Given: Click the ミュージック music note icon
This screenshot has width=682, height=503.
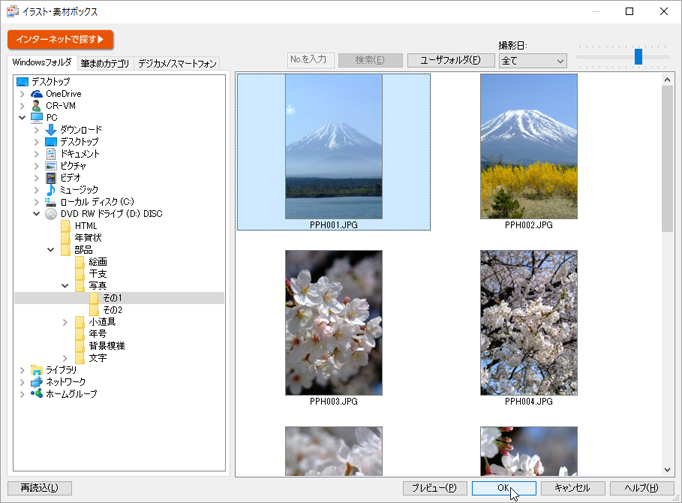Looking at the screenshot, I should click(51, 190).
